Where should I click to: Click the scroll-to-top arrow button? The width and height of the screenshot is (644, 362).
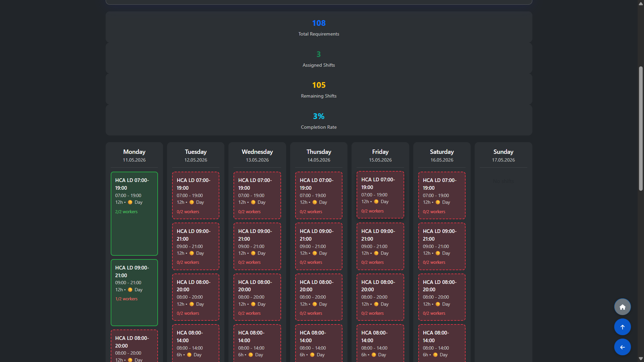[x=622, y=327]
